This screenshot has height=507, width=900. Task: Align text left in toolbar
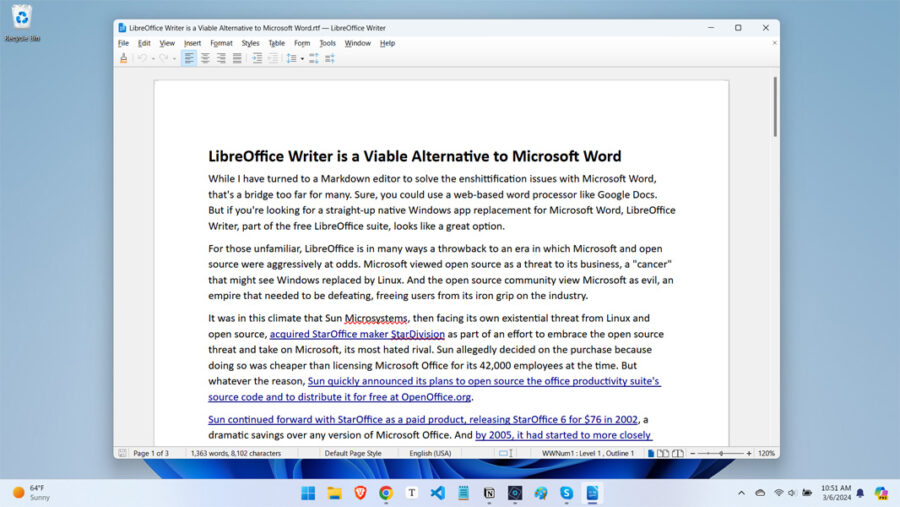tap(189, 58)
